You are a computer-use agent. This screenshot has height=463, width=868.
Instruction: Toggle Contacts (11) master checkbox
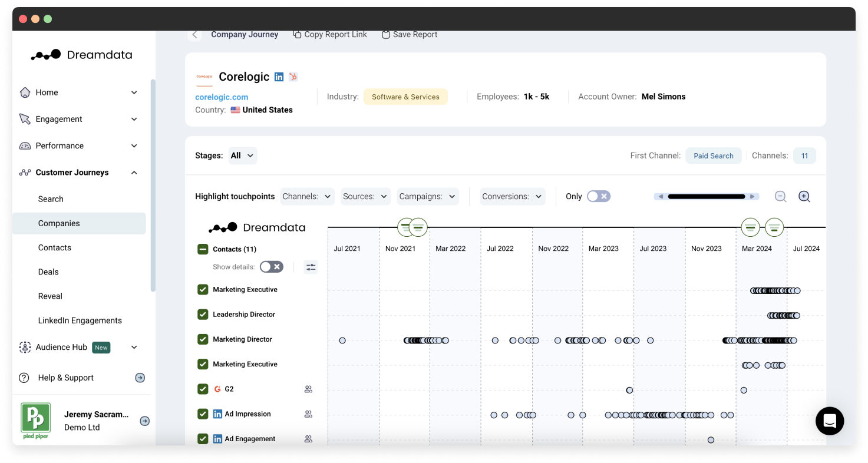203,249
